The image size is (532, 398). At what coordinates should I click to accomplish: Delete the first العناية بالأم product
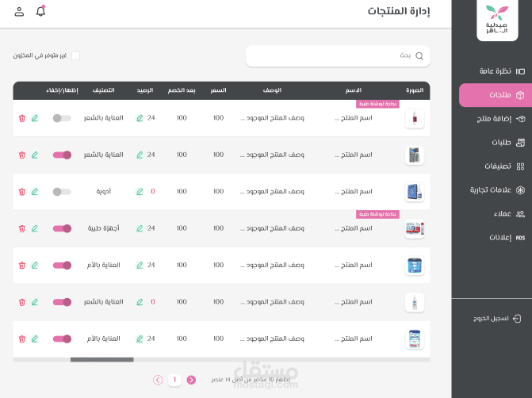[x=22, y=265]
